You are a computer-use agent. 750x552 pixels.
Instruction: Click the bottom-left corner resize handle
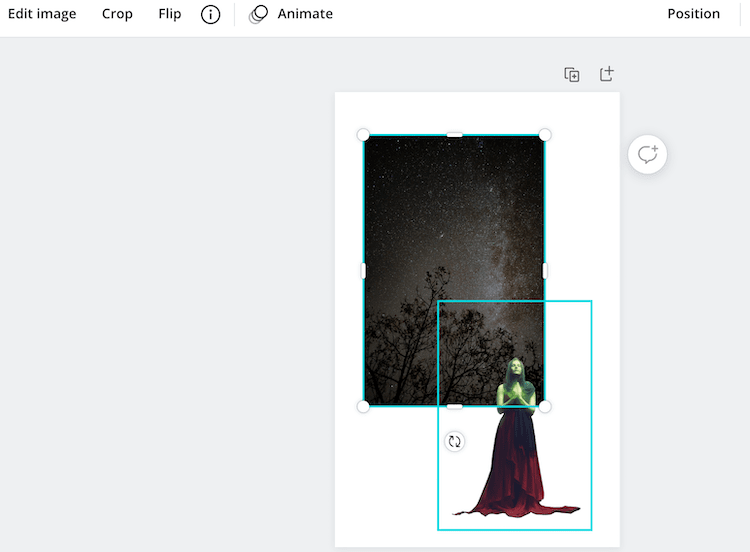coord(363,406)
